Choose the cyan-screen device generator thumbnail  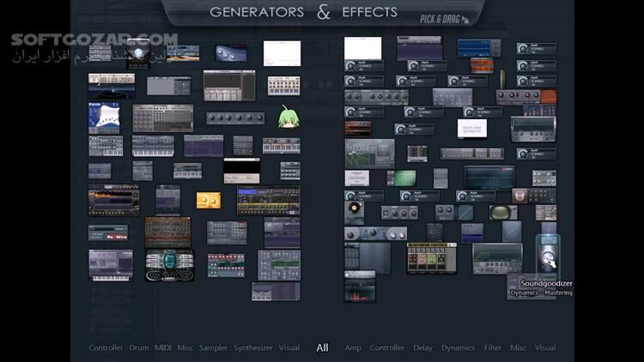[x=169, y=264]
